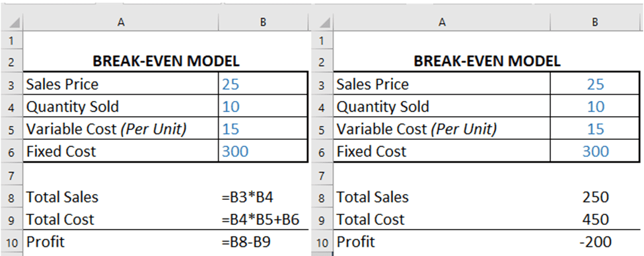Viewport: 644px width, 256px height.
Task: Select Profit label in right sheet
Action: (355, 241)
